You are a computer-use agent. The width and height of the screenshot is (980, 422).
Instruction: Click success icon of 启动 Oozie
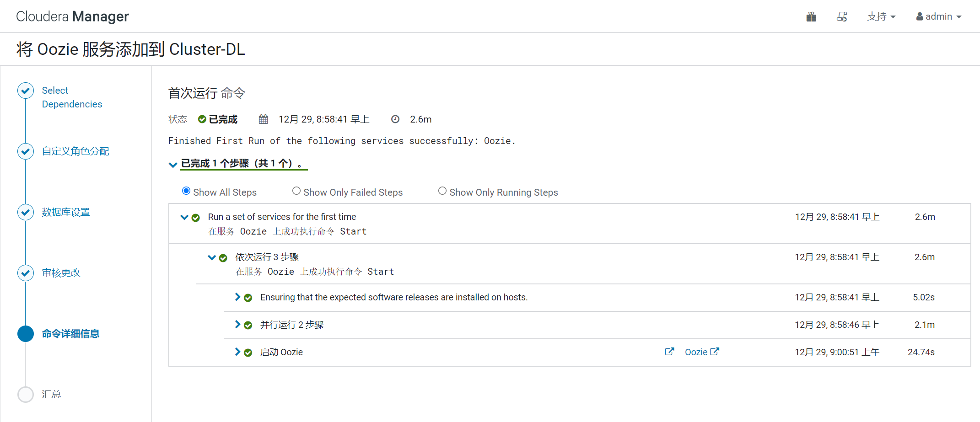[x=248, y=353]
